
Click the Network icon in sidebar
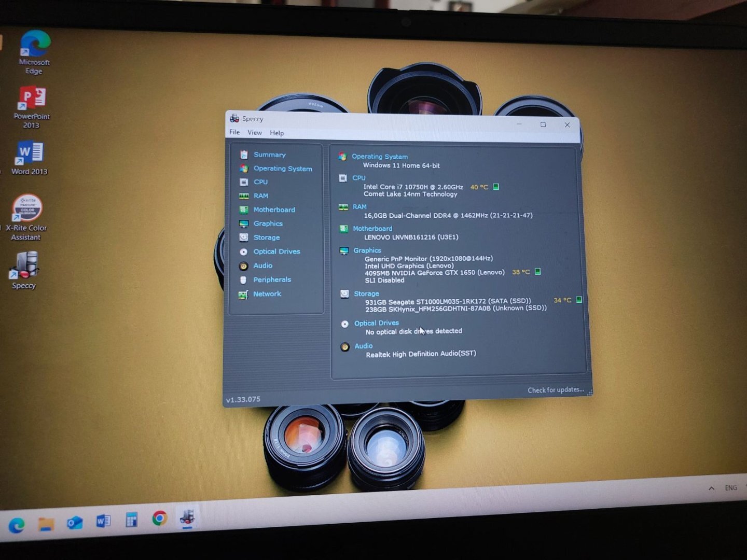(x=243, y=295)
